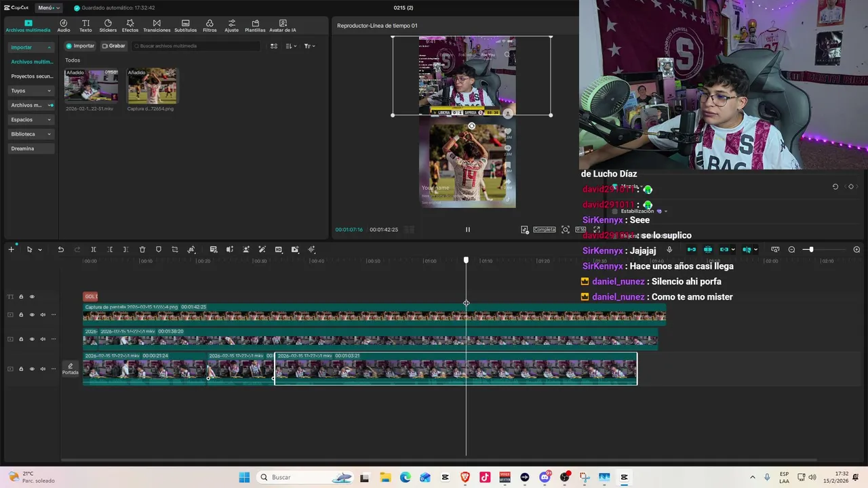
Task: Click the 9:16 aspect ratio button
Action: point(580,230)
